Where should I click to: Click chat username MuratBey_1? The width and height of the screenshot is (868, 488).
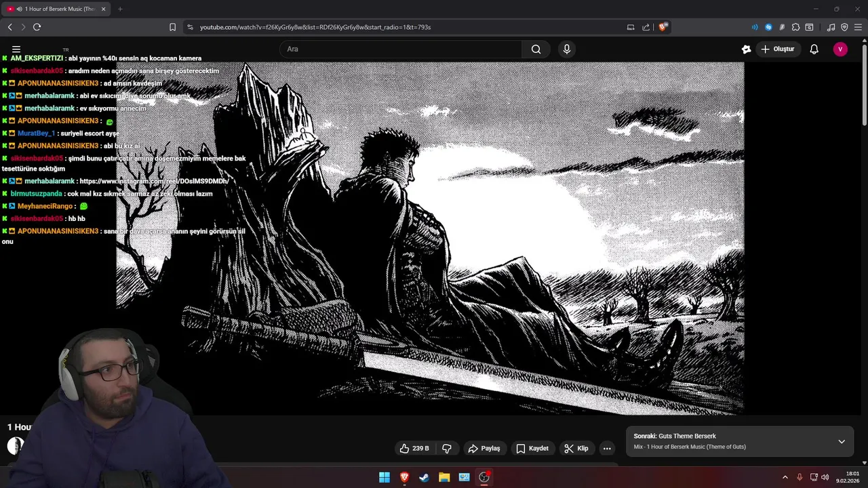36,134
